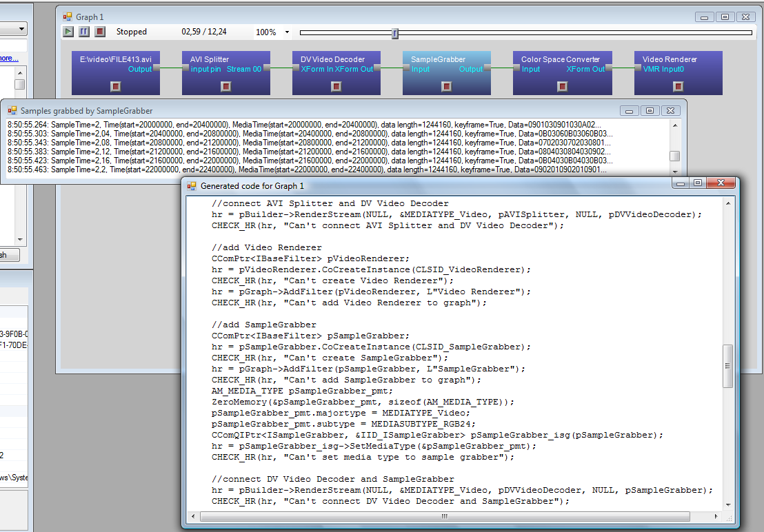Select the Color Space Converter filter title

(x=561, y=59)
